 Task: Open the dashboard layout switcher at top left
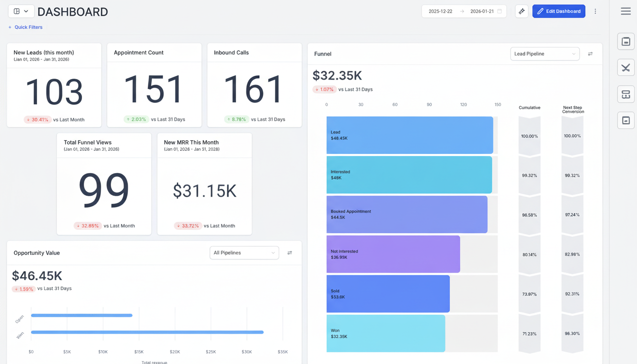point(21,11)
